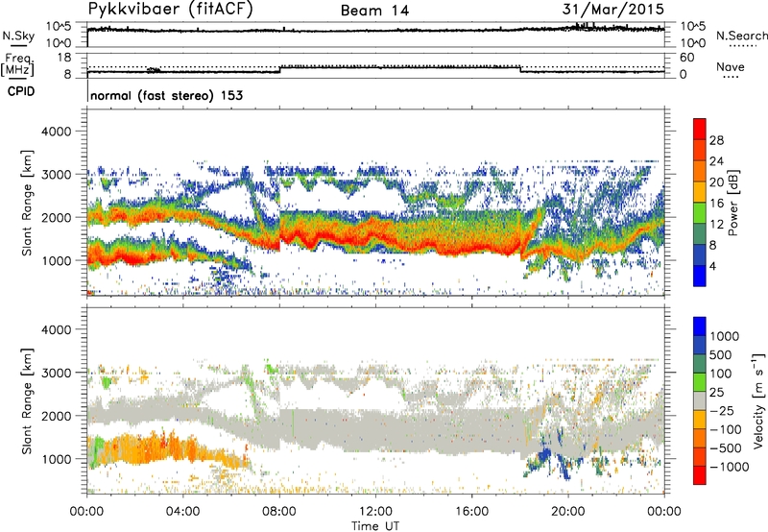Screen dimensions: 768x532
Task: Click the Power [dB] colorbar label
Action: tap(732, 203)
